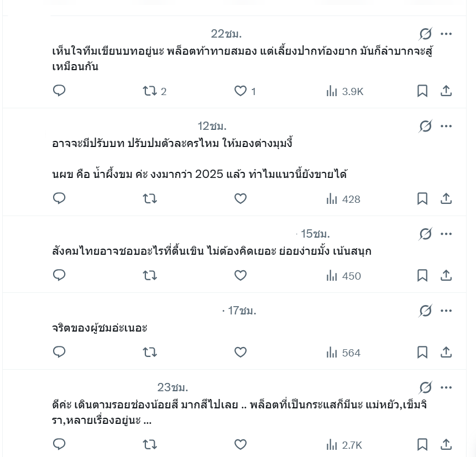View analytics showing 450 views

(343, 276)
